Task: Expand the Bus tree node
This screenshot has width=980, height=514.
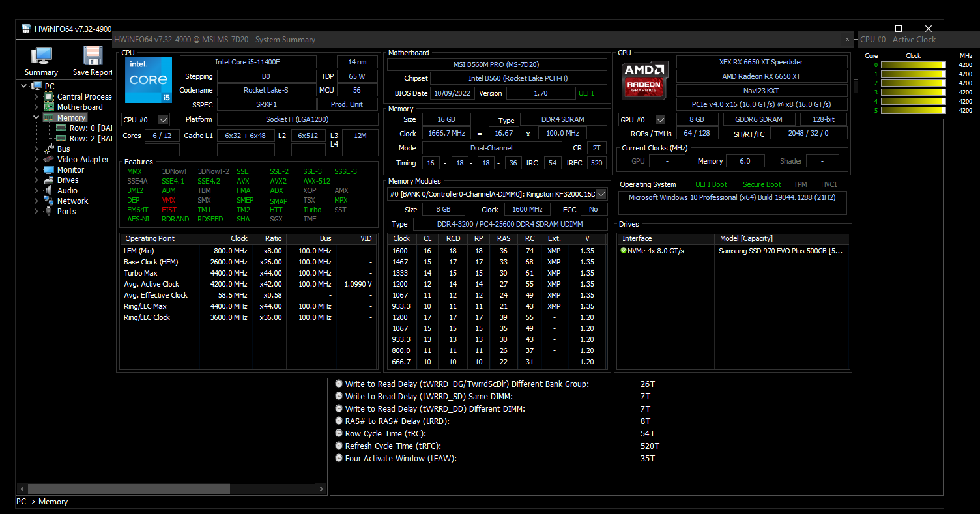Action: 36,149
